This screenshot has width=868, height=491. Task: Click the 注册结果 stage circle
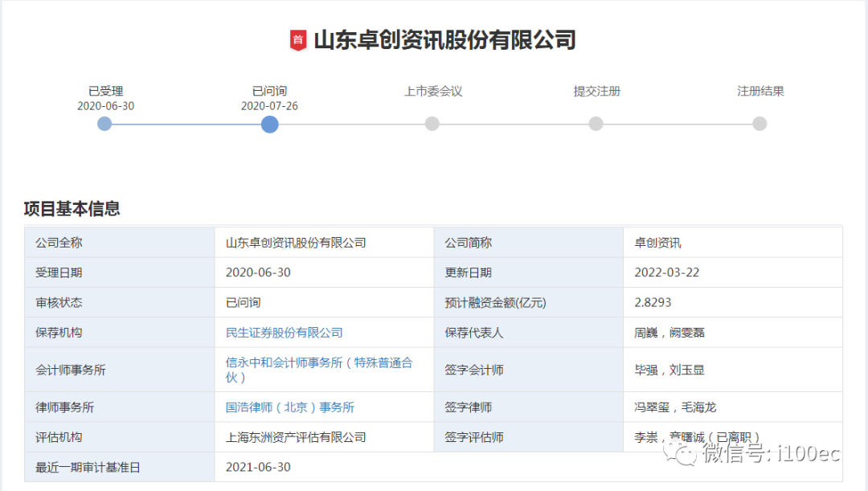759,124
